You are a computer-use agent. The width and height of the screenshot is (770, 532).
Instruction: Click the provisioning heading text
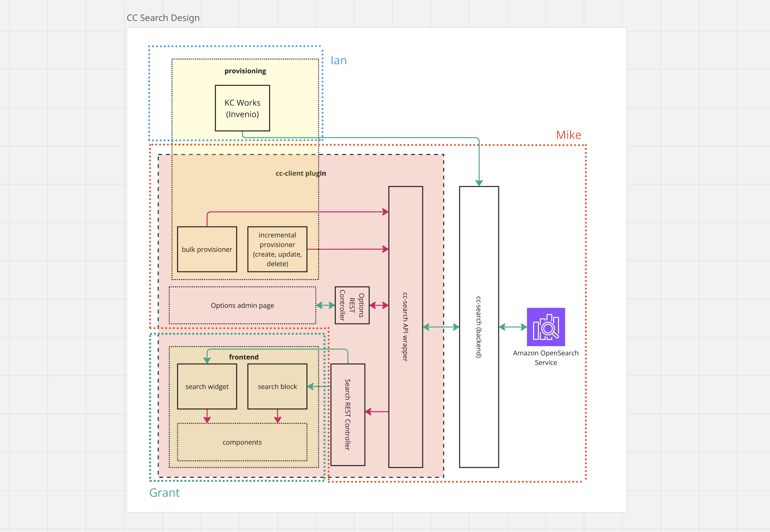pyautogui.click(x=245, y=71)
